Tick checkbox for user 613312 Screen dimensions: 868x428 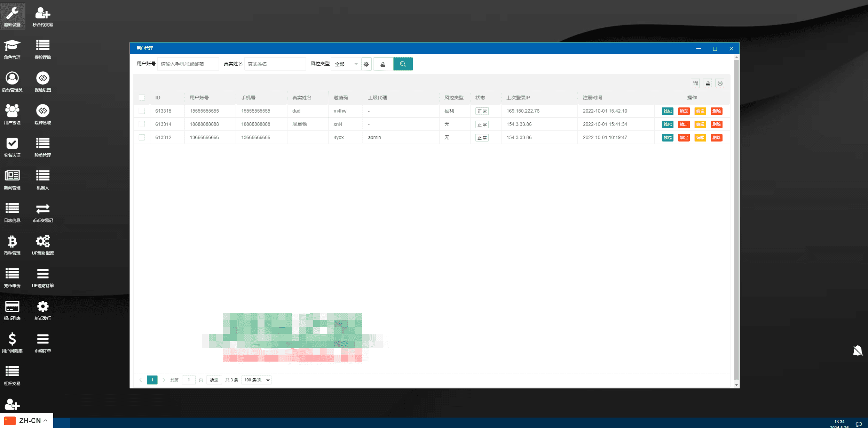(x=142, y=137)
